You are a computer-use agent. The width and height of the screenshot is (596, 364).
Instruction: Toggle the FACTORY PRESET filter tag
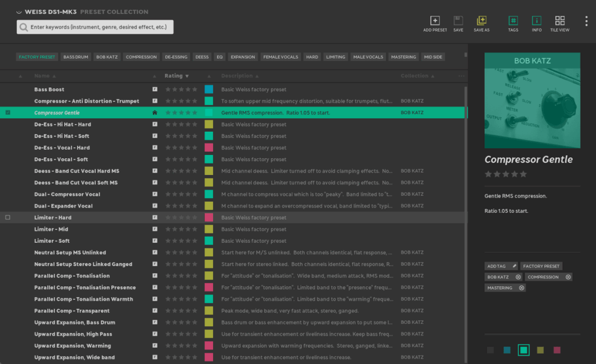click(x=37, y=57)
